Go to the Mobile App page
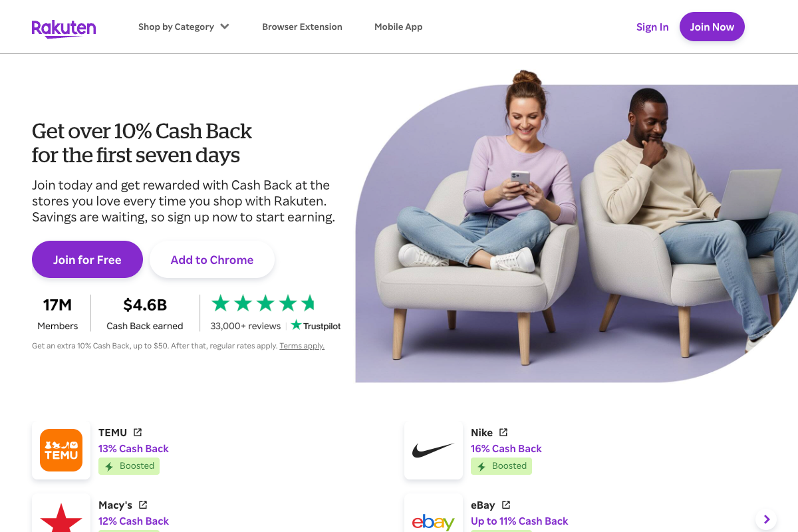This screenshot has height=532, width=798. 398,27
